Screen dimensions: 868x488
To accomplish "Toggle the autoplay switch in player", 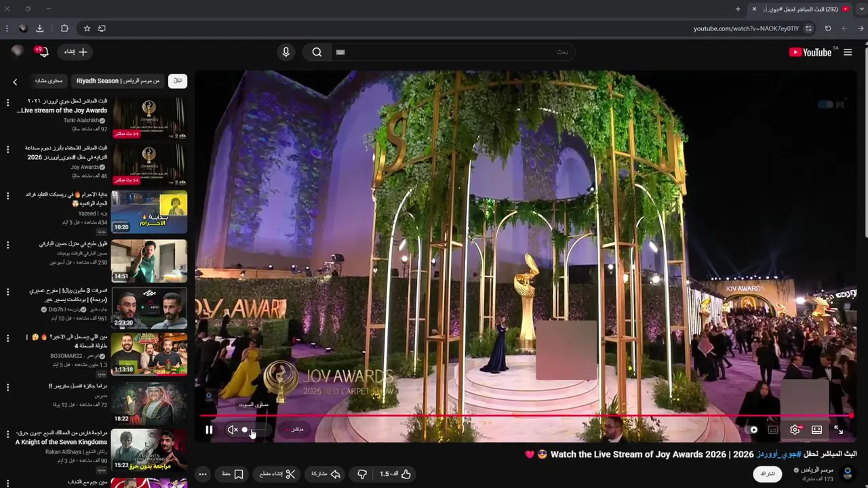I will (752, 430).
